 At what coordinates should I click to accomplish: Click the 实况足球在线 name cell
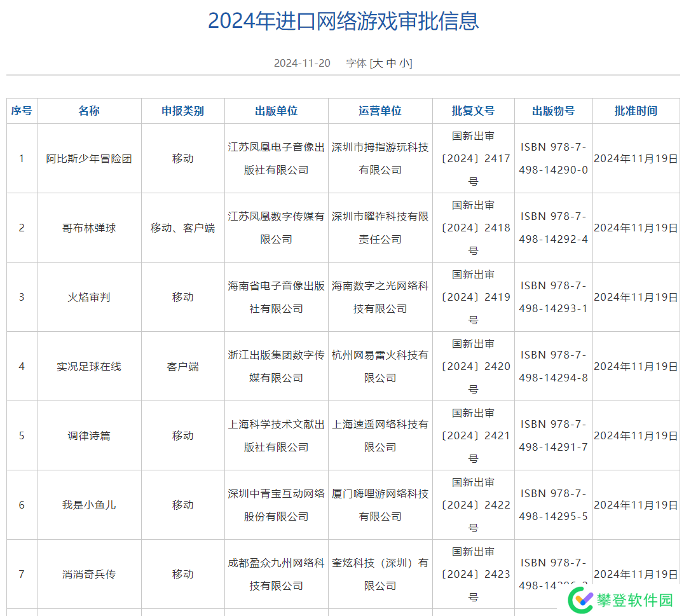[x=89, y=366]
